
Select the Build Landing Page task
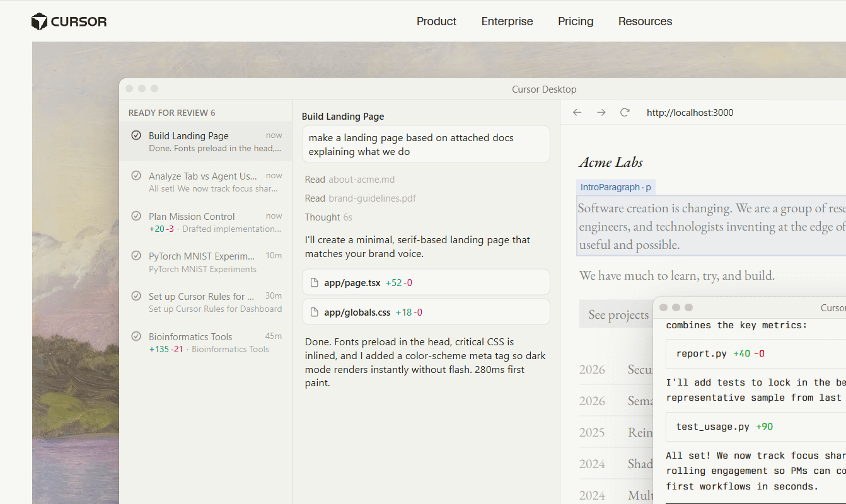206,142
